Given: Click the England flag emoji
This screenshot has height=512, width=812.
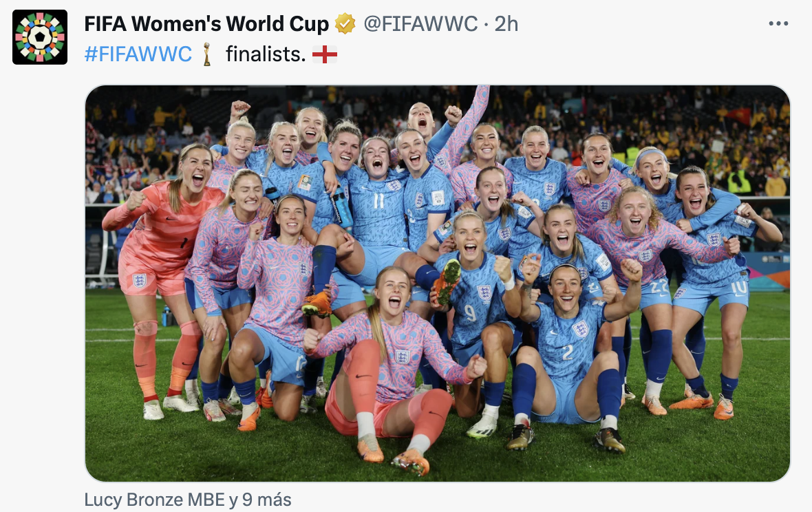Looking at the screenshot, I should [324, 54].
